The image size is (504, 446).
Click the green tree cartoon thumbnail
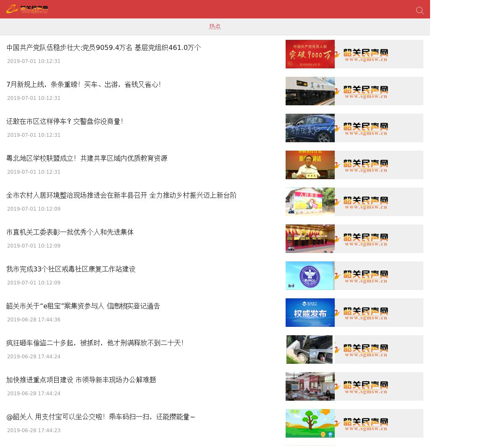coord(310,423)
